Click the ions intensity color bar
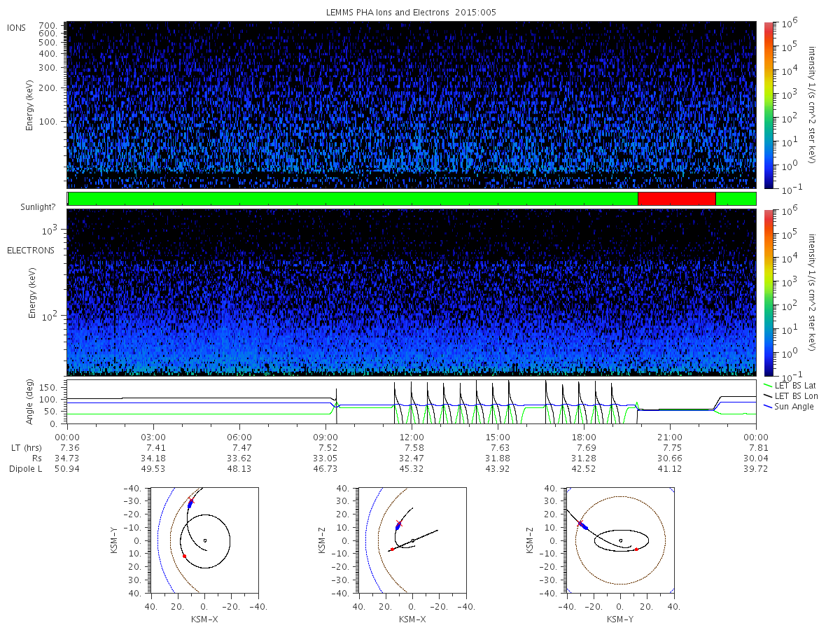 [768, 105]
